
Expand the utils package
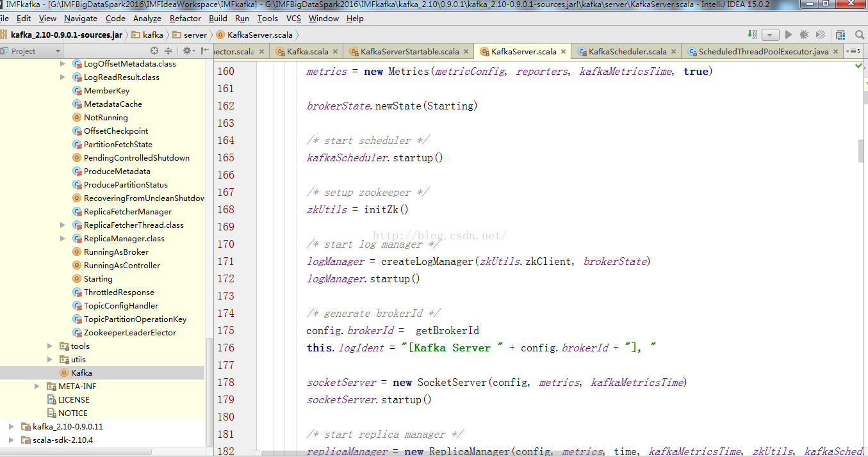point(50,360)
